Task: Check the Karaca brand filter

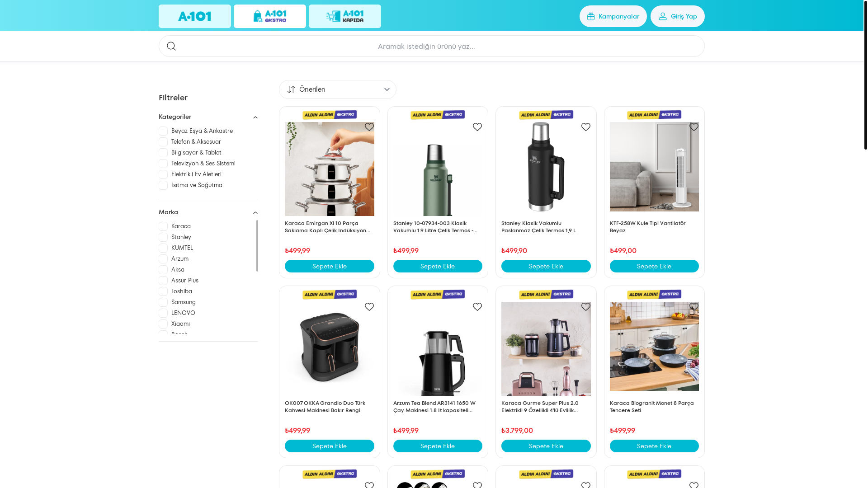Action: pyautogui.click(x=163, y=226)
